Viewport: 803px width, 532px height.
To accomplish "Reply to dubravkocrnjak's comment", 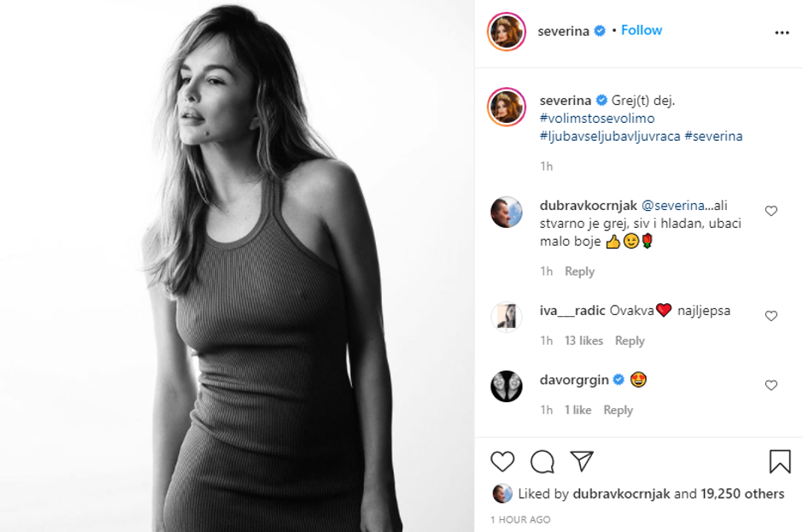I will (579, 272).
